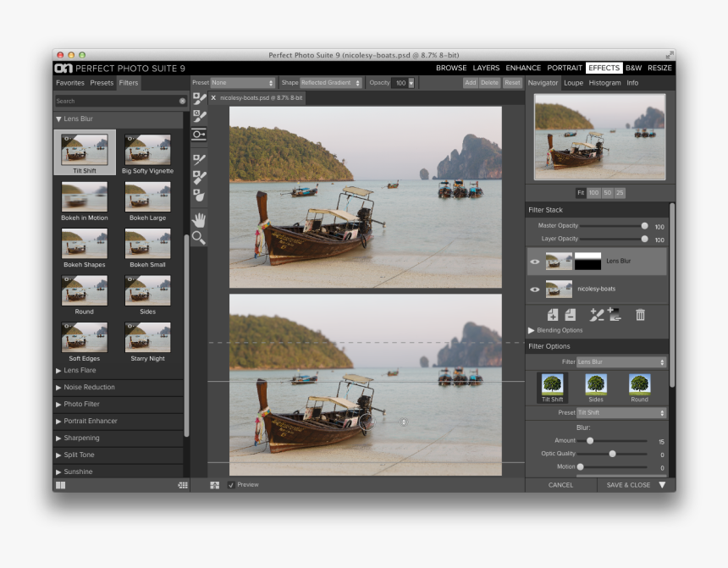Close the nicolesy-boats.psd document tab
The image size is (728, 568).
pyautogui.click(x=213, y=97)
